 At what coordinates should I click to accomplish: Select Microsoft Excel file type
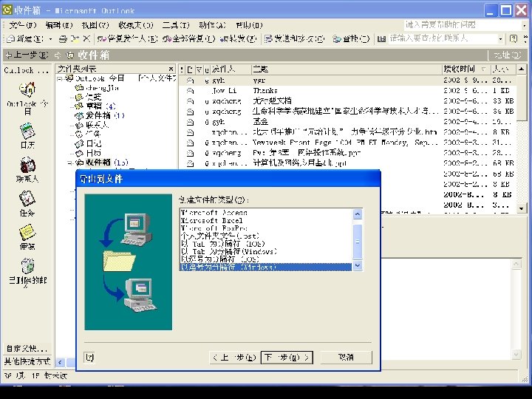pyautogui.click(x=266, y=220)
